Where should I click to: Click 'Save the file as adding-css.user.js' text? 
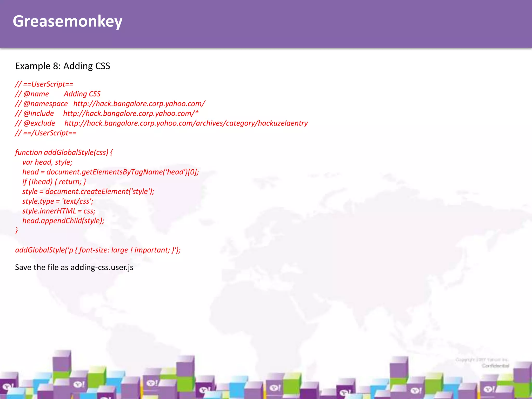[x=74, y=267]
